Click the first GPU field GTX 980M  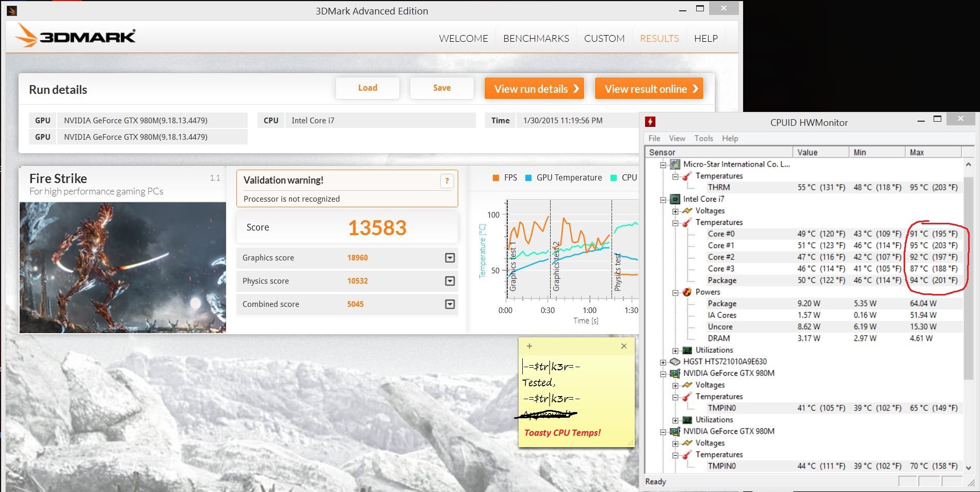(152, 120)
